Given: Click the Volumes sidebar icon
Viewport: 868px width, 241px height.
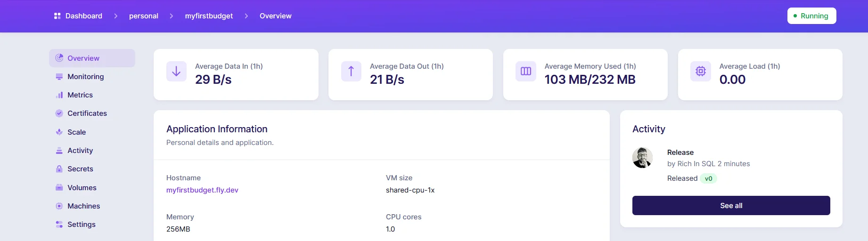Looking at the screenshot, I should (x=59, y=187).
